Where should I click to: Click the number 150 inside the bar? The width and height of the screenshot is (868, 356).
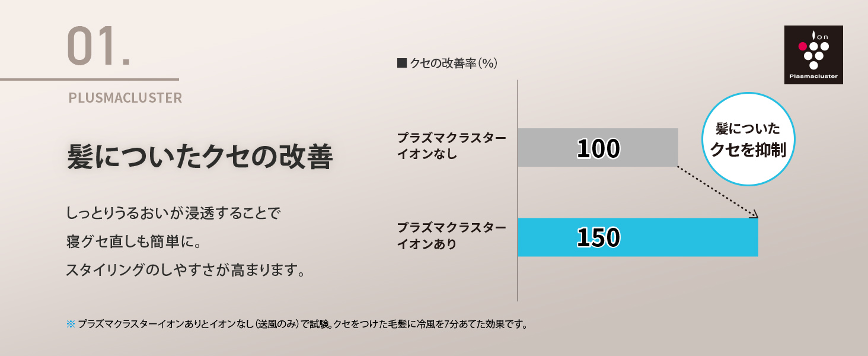coord(598,238)
